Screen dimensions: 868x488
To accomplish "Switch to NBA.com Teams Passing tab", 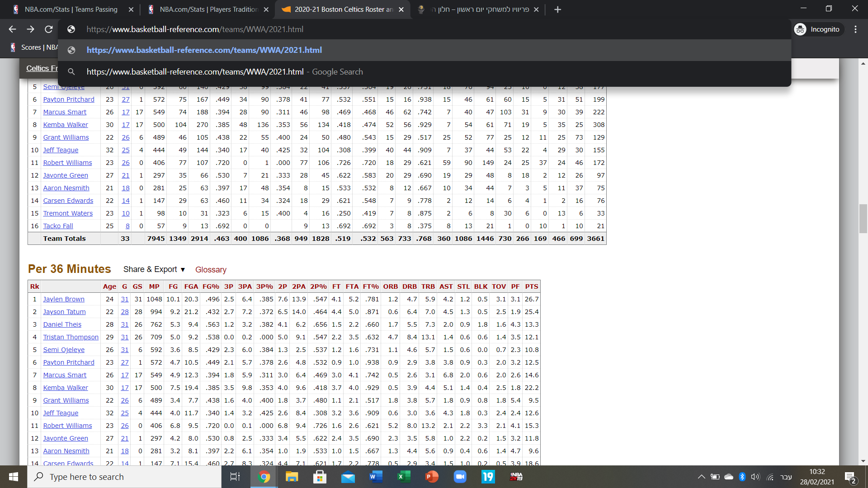I will pos(71,9).
